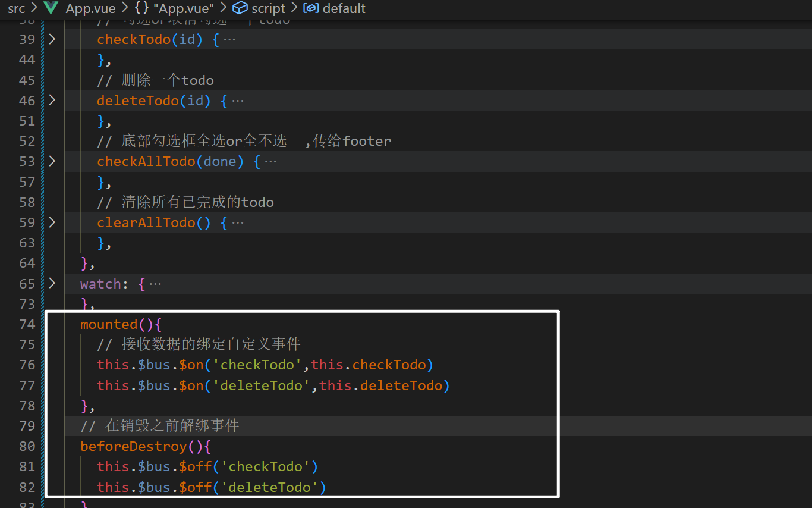Click the script cube icon in breadcrumb
Screen dimensions: 812x508
tap(240, 8)
